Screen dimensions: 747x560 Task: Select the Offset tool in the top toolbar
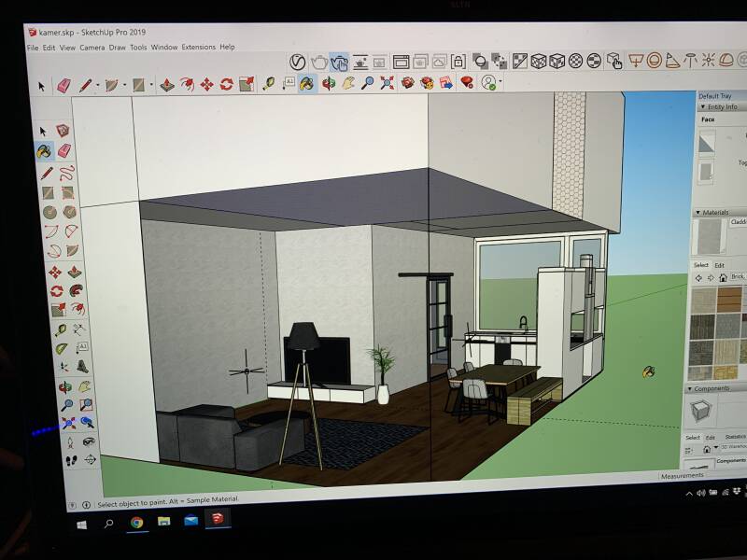pyautogui.click(x=187, y=85)
